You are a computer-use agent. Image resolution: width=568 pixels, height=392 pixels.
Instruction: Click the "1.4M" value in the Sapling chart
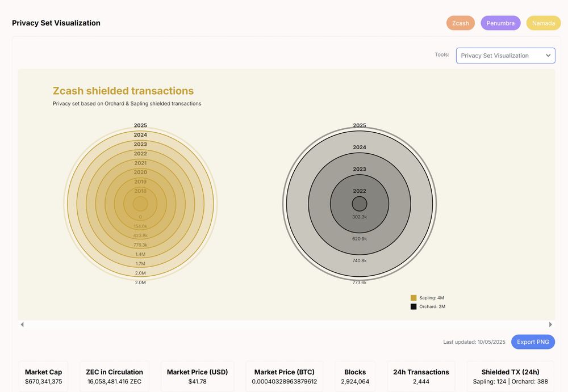click(140, 254)
